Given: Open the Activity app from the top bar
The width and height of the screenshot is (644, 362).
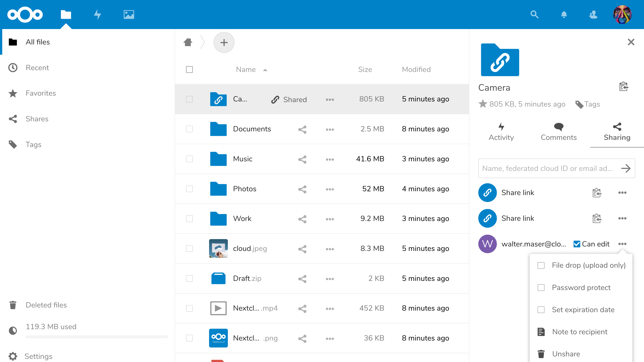Looking at the screenshot, I should 97,15.
